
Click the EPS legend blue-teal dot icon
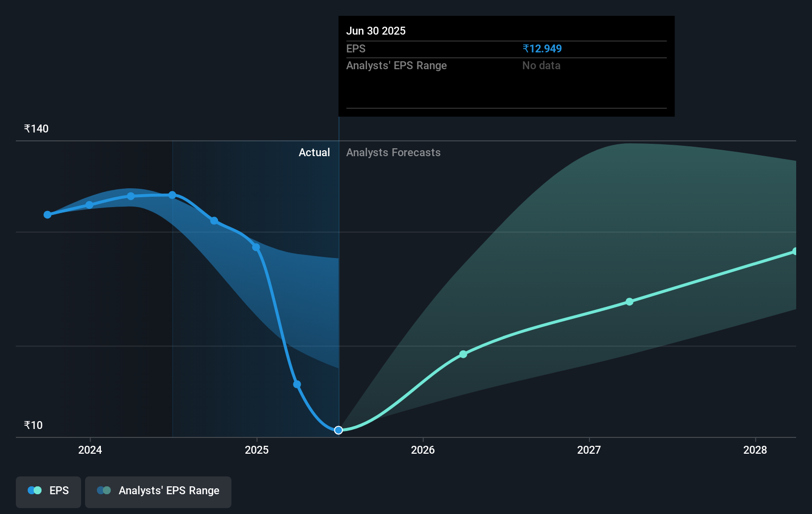point(35,490)
